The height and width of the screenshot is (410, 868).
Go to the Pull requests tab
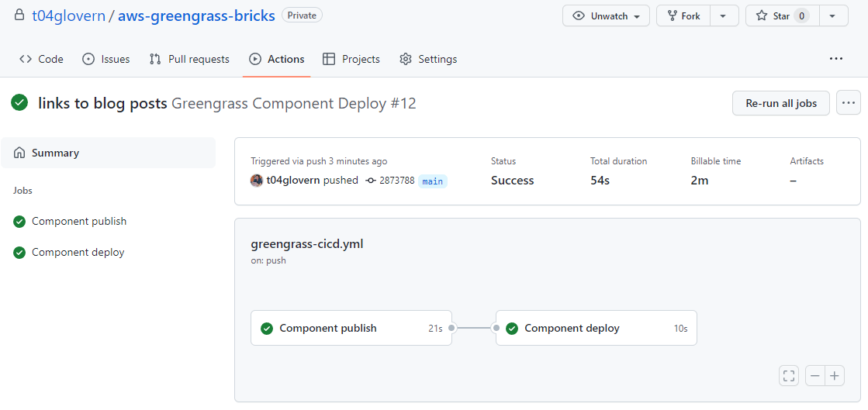(189, 59)
